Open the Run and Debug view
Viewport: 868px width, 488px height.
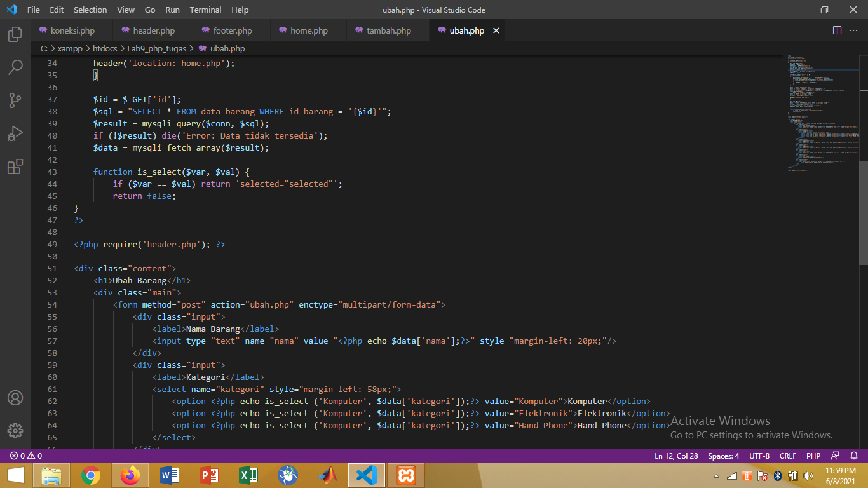point(15,133)
